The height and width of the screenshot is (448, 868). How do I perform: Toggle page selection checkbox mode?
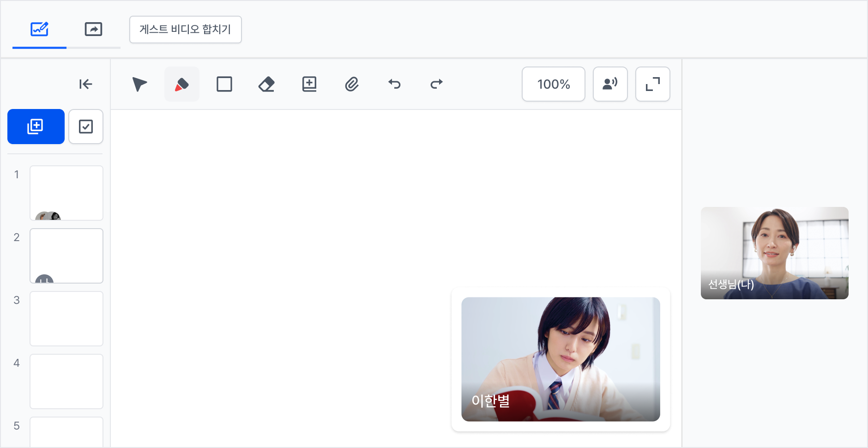tap(86, 127)
